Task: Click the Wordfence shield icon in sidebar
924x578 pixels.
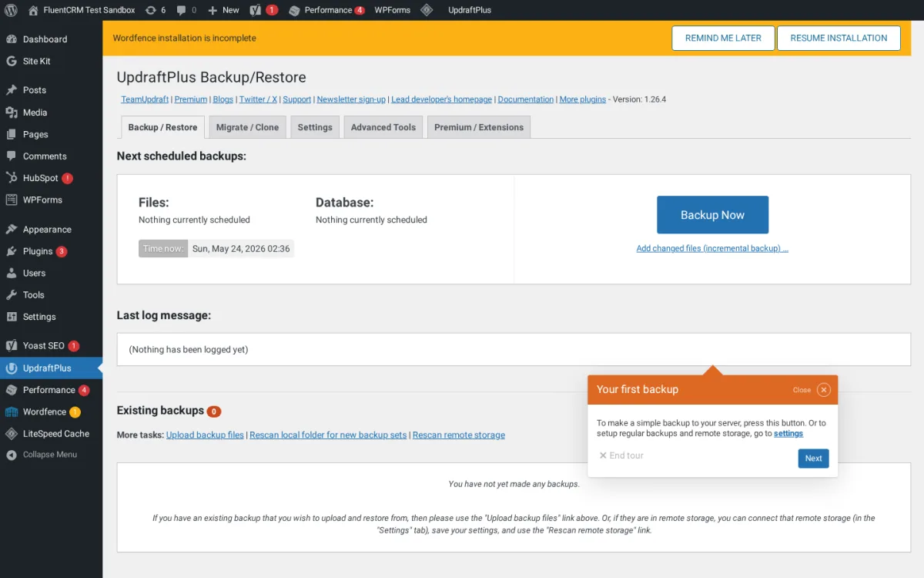Action: [x=12, y=412]
